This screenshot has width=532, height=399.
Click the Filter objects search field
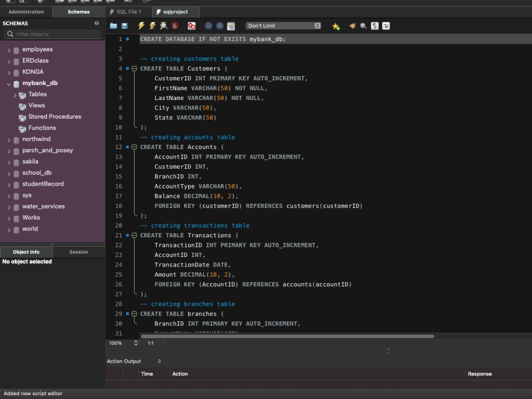pyautogui.click(x=53, y=34)
